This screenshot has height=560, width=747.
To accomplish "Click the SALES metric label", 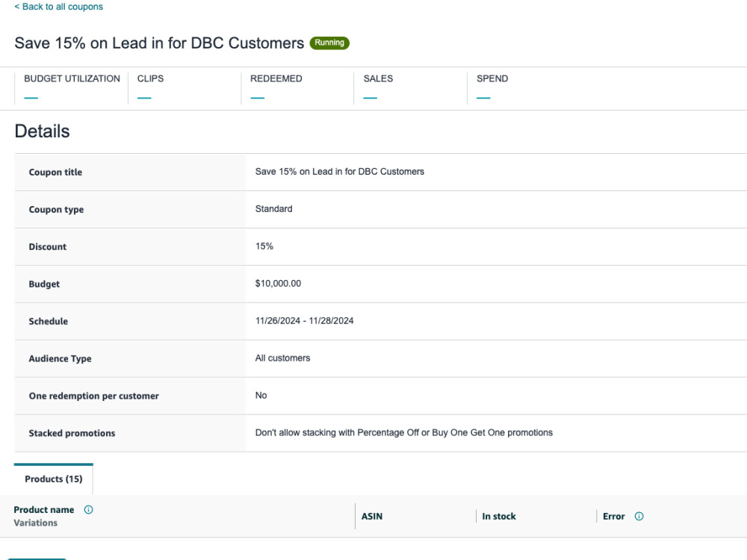I will coord(378,78).
